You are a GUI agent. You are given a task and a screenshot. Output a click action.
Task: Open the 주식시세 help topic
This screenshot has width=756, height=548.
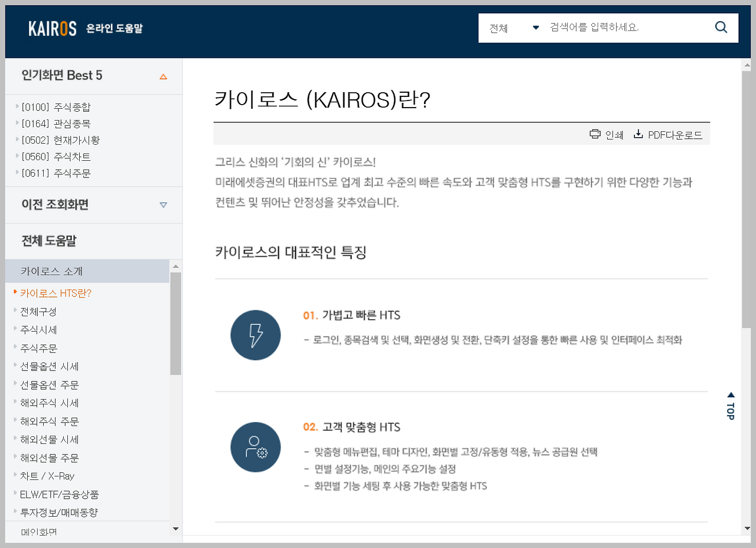click(x=38, y=330)
